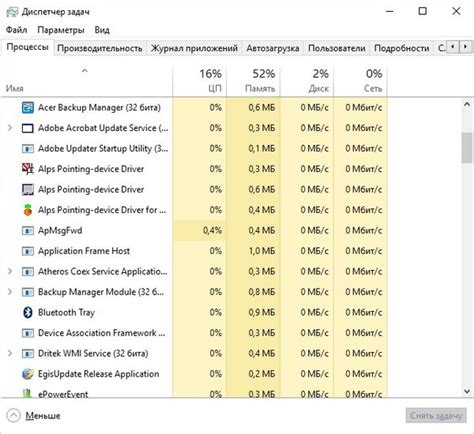Viewport: 474px width, 434px height.
Task: Click the Task Manager title bar icon
Action: [x=12, y=12]
